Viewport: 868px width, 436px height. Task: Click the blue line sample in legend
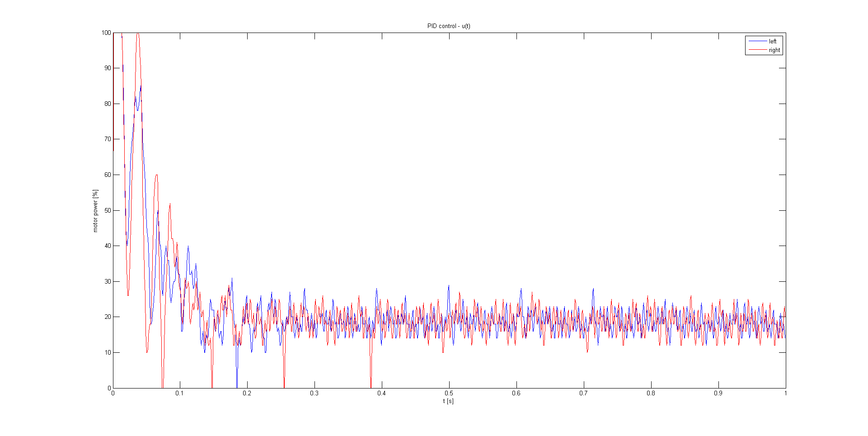pos(758,41)
